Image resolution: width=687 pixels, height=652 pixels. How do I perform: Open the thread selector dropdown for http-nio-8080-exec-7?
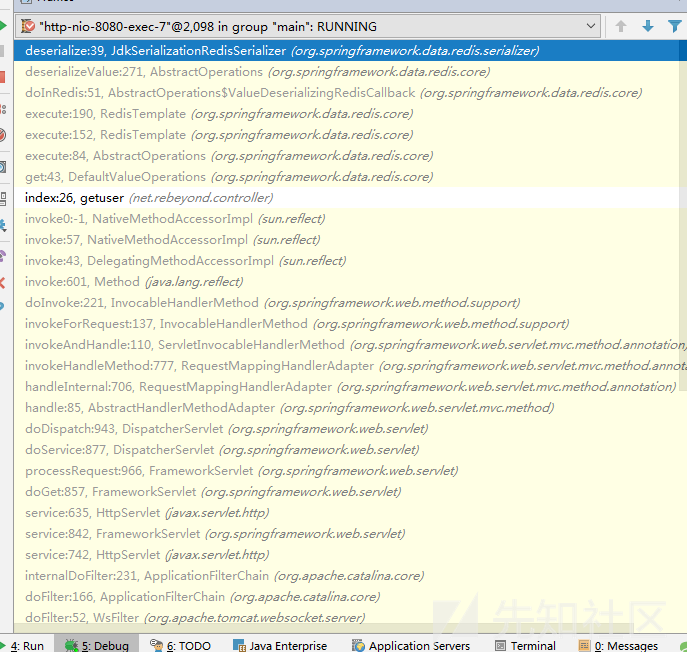(308, 26)
